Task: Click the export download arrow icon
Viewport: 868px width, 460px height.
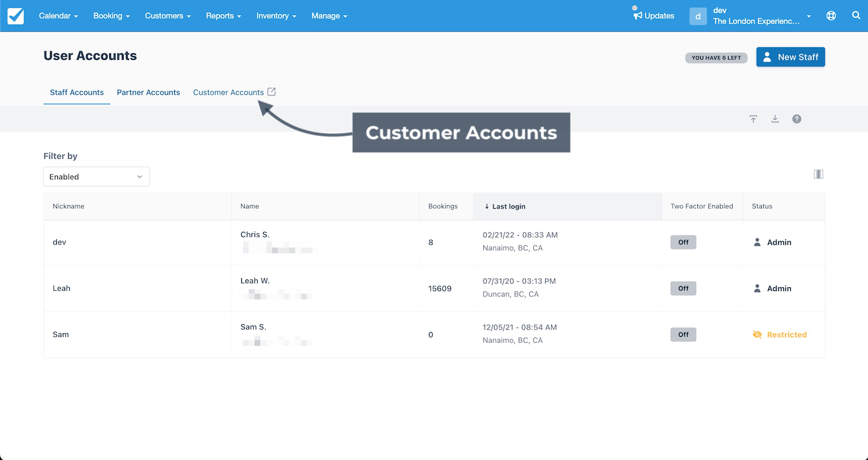Action: click(x=775, y=119)
